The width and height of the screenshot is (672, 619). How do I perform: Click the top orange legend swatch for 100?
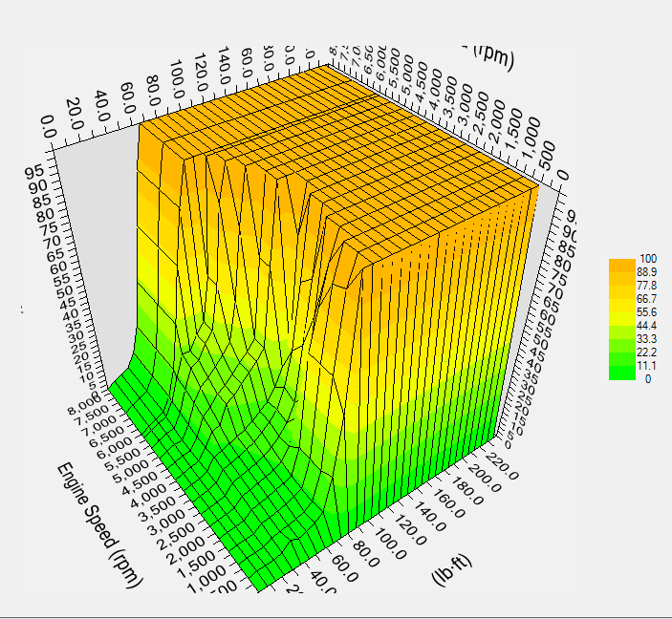point(622,266)
